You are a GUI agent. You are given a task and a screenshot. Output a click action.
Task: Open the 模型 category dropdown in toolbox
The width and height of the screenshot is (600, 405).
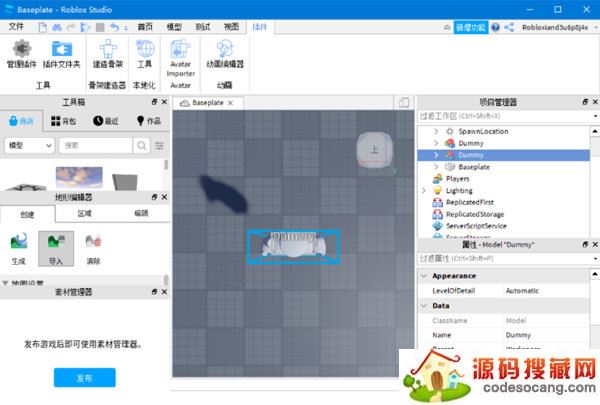tap(30, 145)
